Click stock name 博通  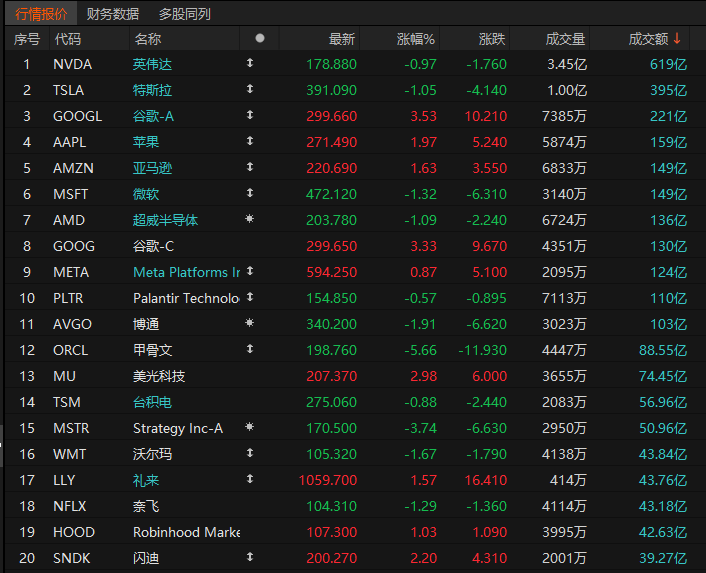[146, 324]
